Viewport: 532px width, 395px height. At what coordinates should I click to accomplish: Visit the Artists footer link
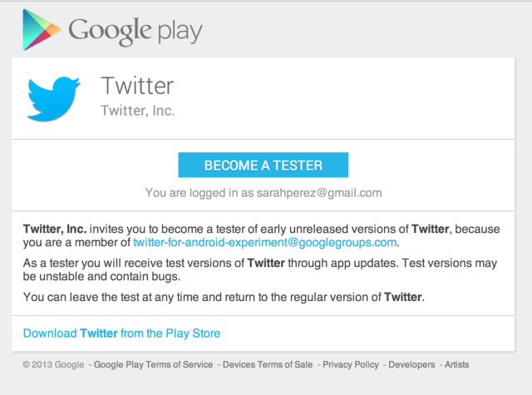coord(456,364)
